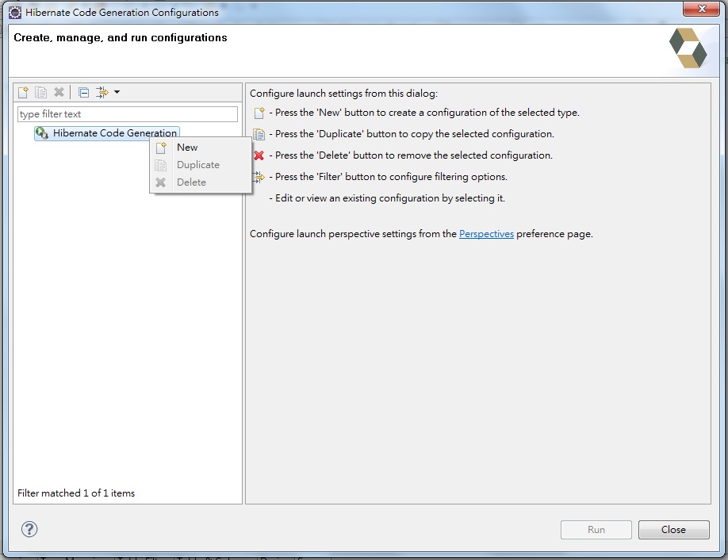This screenshot has width=728, height=560.
Task: Open the filter options dropdown arrow
Action: click(x=117, y=92)
